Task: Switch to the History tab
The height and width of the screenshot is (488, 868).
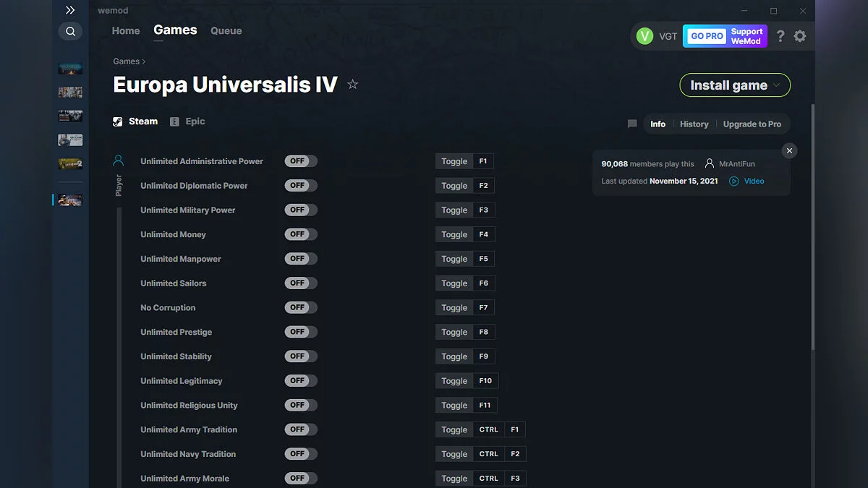Action: coord(694,124)
